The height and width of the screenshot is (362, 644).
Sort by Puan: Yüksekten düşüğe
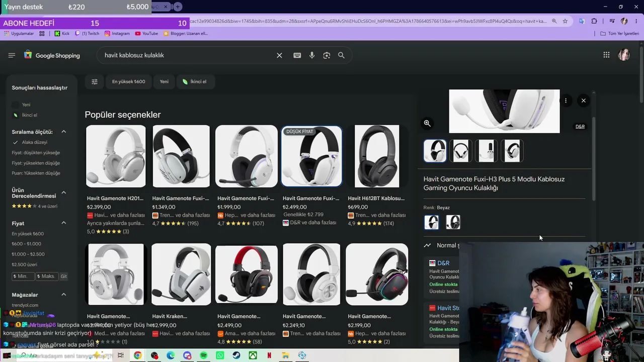click(36, 173)
